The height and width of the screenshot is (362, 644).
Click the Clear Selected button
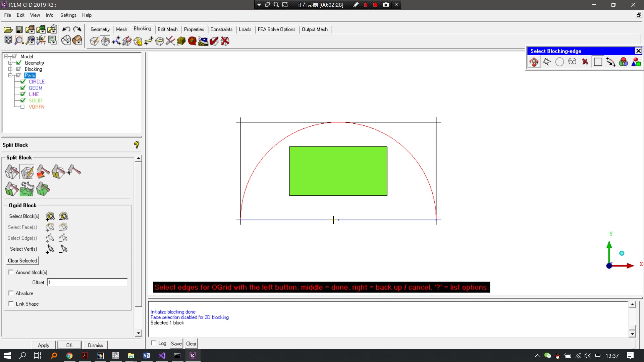22,260
